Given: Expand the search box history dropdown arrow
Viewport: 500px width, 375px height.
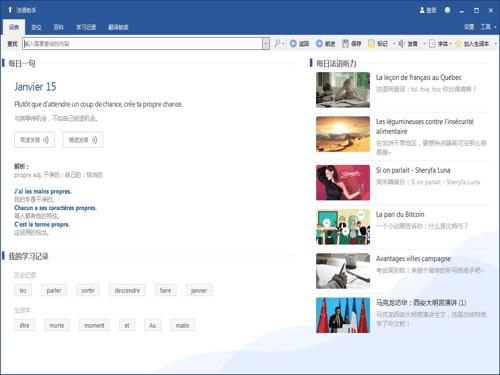Looking at the screenshot, I should [x=266, y=44].
